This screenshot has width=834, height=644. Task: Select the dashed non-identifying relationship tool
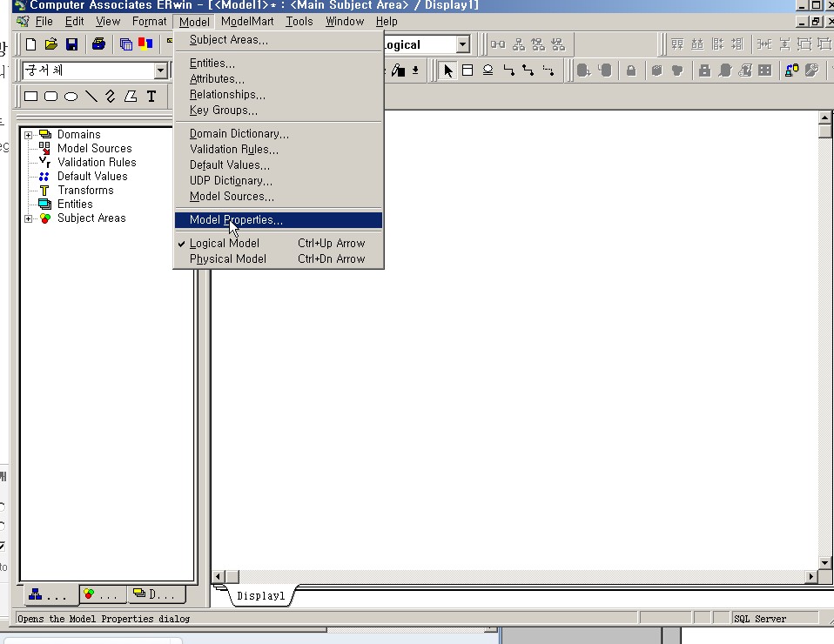pyautogui.click(x=548, y=70)
